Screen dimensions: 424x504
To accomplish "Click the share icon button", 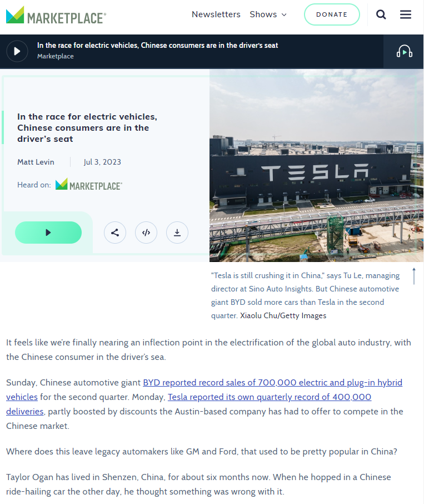I will (x=115, y=233).
